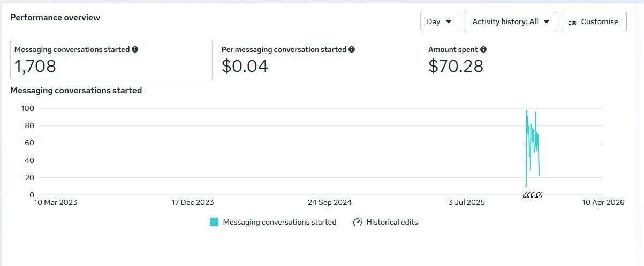
Task: Click the $0.04 cost value
Action: click(245, 66)
